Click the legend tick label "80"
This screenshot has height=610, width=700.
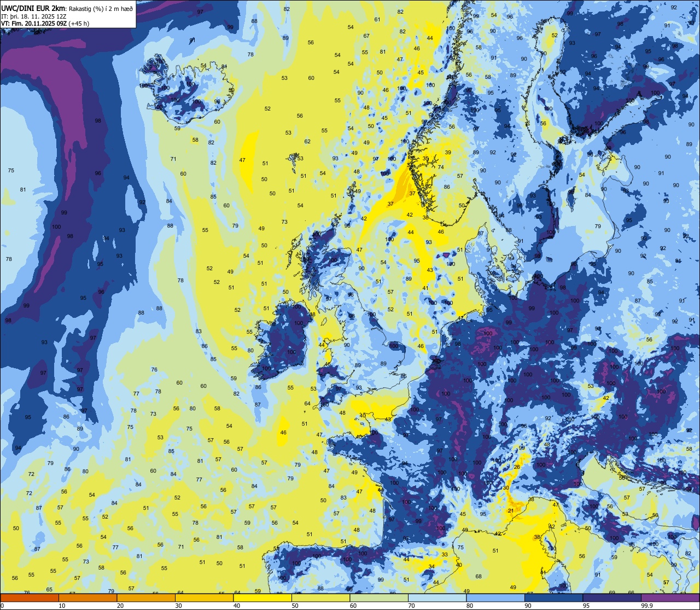coord(470,606)
